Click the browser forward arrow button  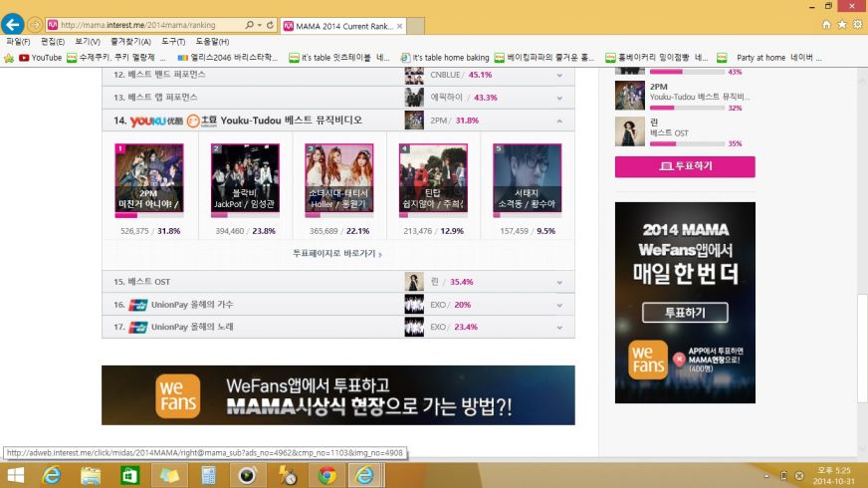click(34, 25)
